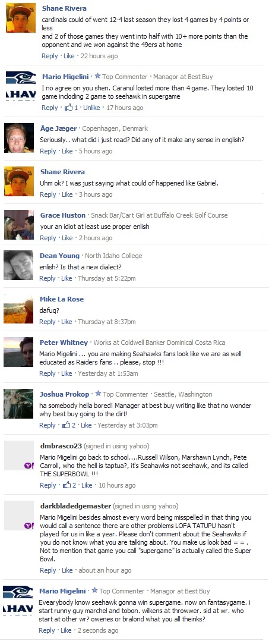Click the thumbs-up icon on Mario Migelini's first comment
269x644 pixels.
(x=68, y=108)
